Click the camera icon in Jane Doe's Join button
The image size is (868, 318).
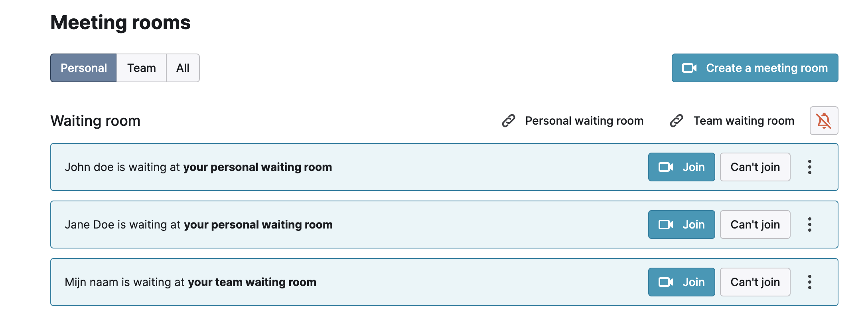click(x=666, y=225)
